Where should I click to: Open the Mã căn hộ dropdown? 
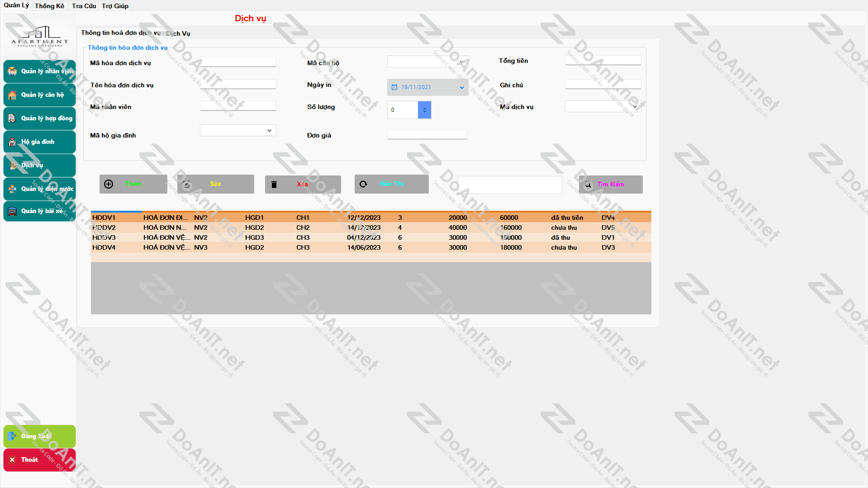click(461, 62)
